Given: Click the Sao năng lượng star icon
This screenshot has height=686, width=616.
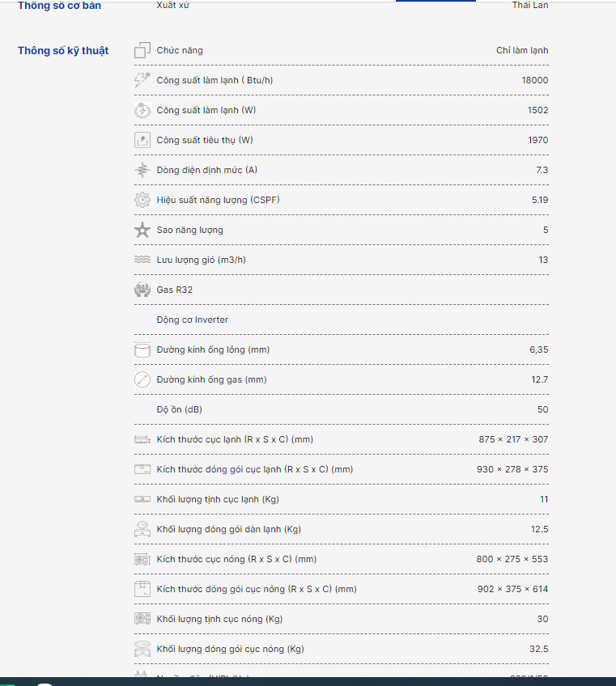Looking at the screenshot, I should click(142, 230).
